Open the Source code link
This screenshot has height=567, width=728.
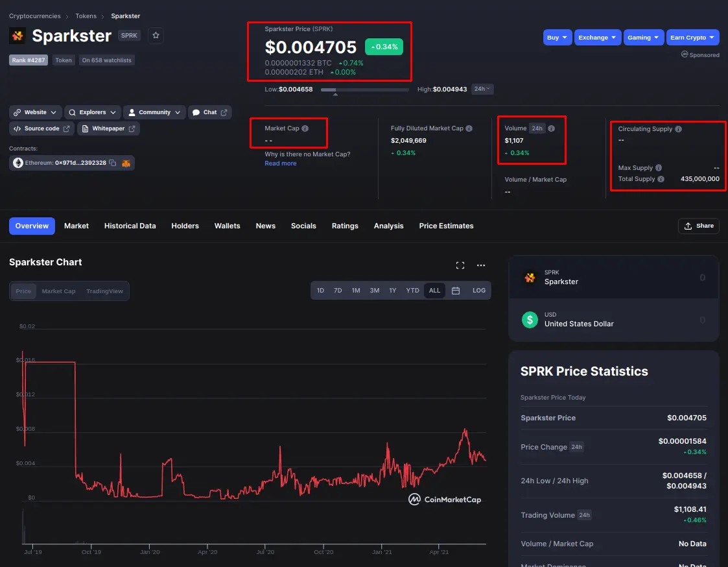(x=41, y=128)
